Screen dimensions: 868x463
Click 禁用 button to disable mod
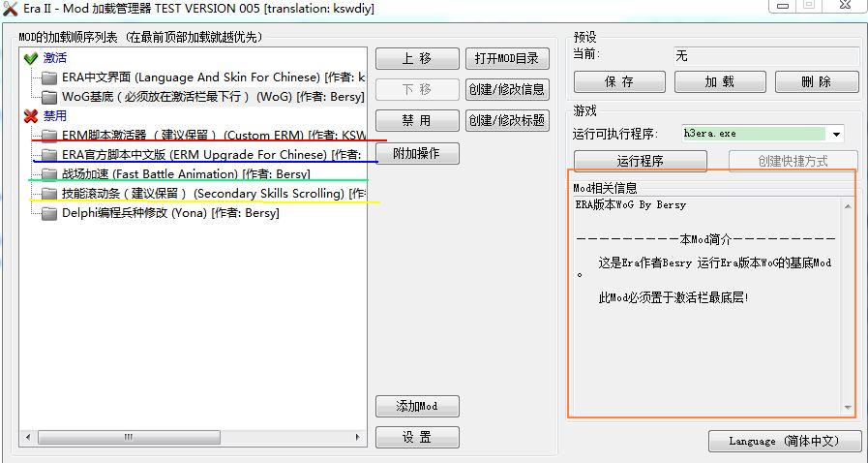pyautogui.click(x=416, y=121)
